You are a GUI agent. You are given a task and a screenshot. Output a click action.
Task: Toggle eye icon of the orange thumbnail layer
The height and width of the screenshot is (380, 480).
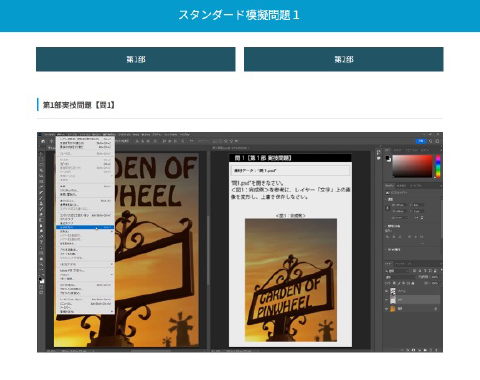[x=387, y=309]
